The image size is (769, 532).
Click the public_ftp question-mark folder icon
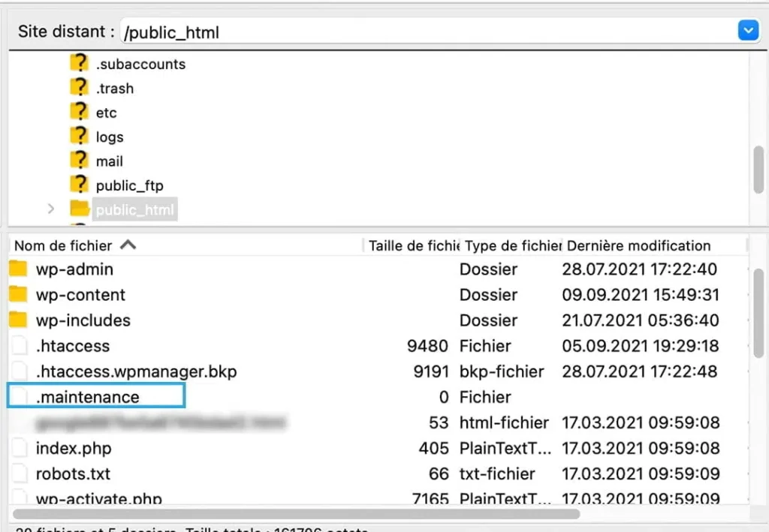pos(80,185)
